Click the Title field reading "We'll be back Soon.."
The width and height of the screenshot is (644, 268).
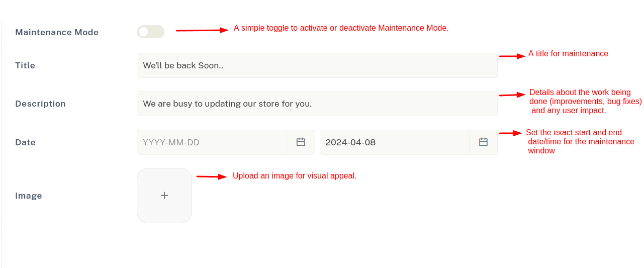coord(317,65)
